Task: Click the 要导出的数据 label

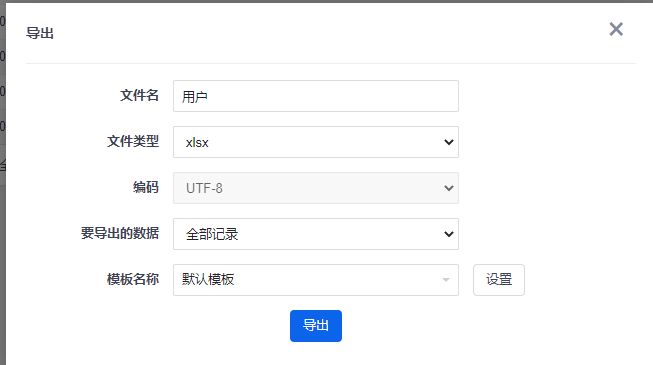Action: 120,233
